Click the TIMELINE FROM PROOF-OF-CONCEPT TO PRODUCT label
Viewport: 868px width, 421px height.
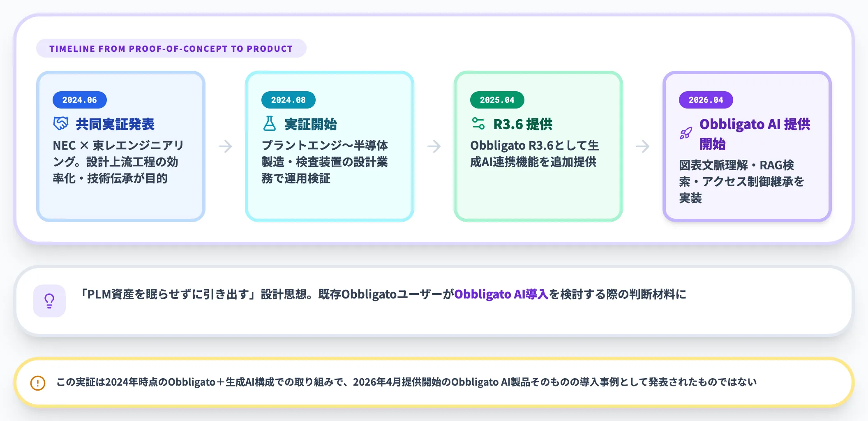point(171,49)
